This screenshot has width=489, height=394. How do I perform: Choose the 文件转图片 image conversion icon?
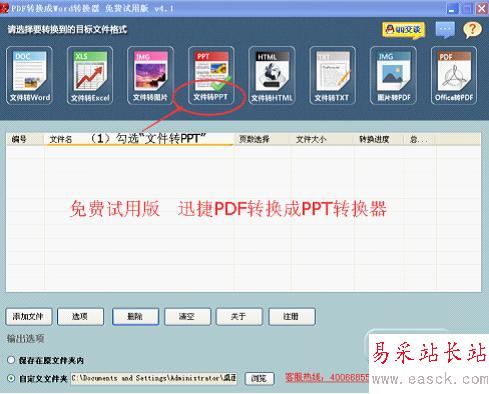150,75
